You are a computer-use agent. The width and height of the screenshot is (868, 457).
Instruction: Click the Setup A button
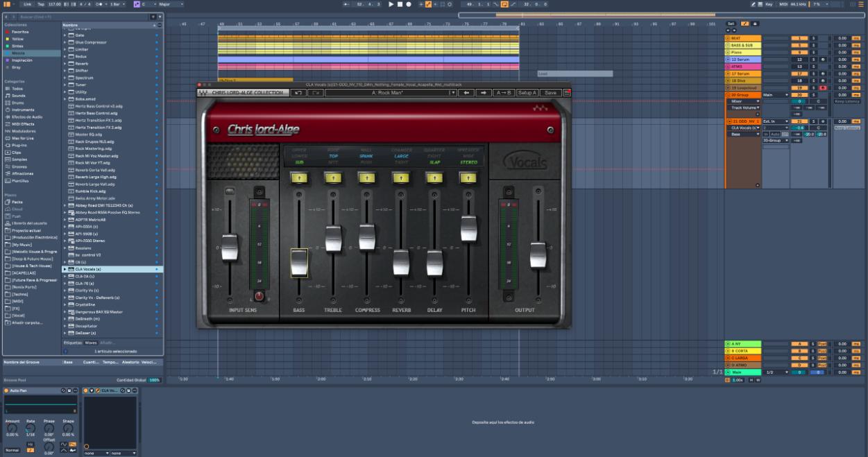[527, 92]
